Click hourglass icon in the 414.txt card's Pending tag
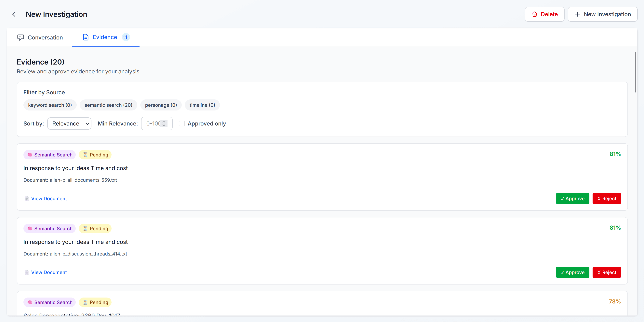This screenshot has height=322, width=644. (x=85, y=229)
